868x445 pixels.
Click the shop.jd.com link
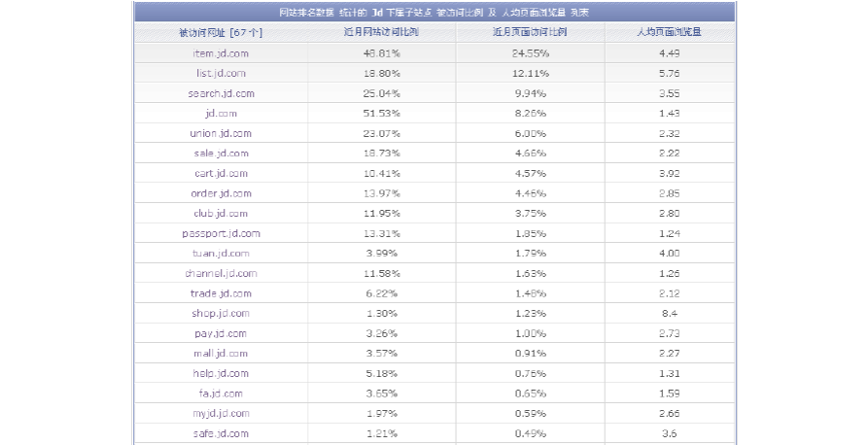pyautogui.click(x=221, y=313)
